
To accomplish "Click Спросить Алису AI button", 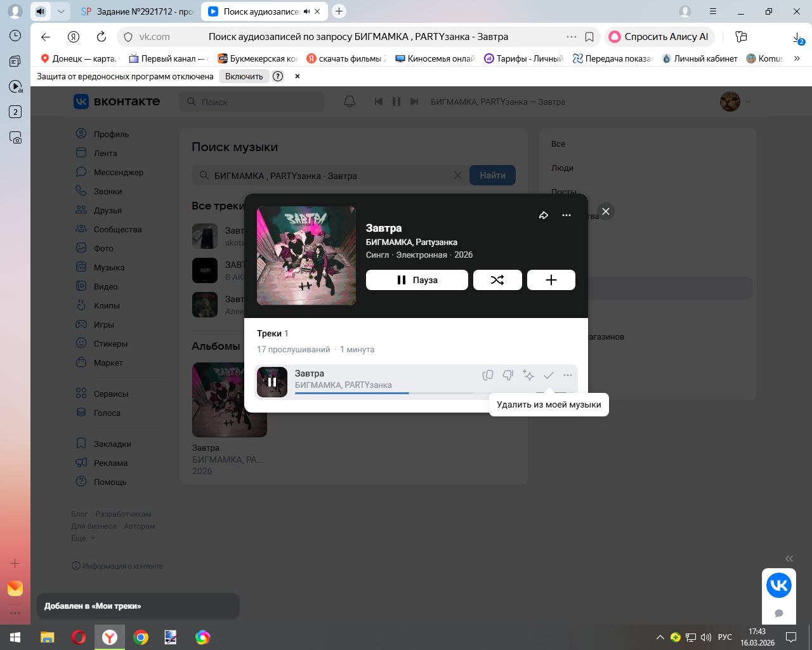I will [x=660, y=37].
